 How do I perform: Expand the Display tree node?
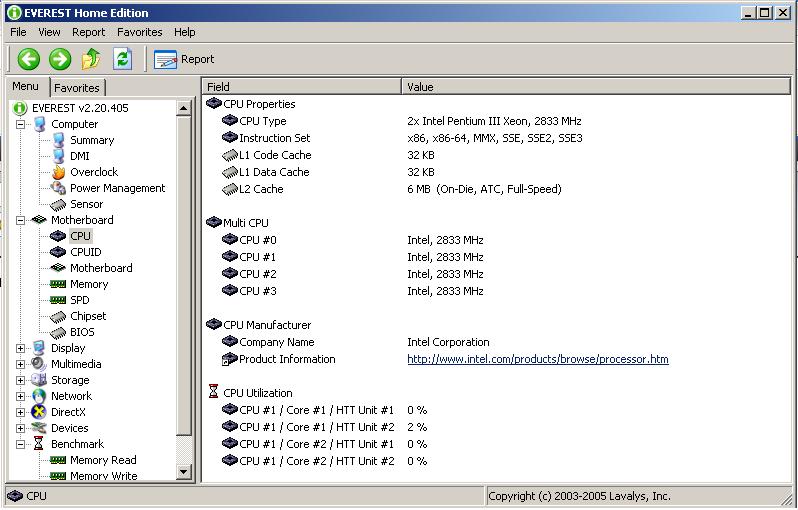click(20, 348)
